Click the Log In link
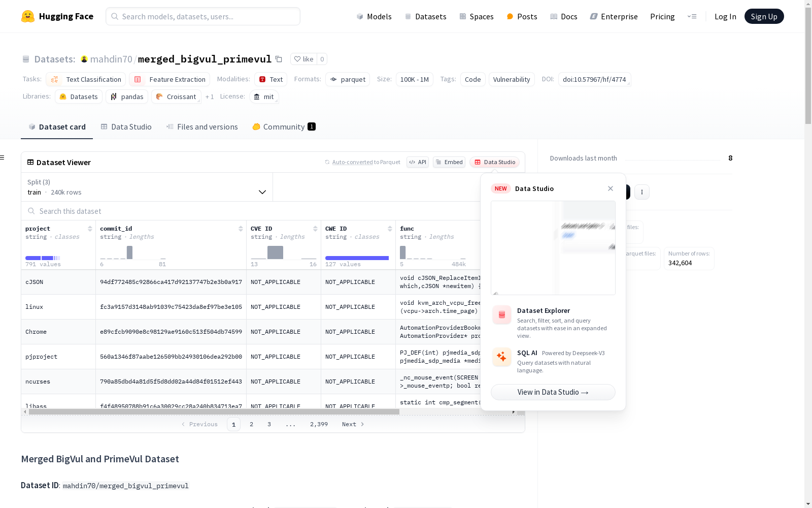 pos(725,16)
